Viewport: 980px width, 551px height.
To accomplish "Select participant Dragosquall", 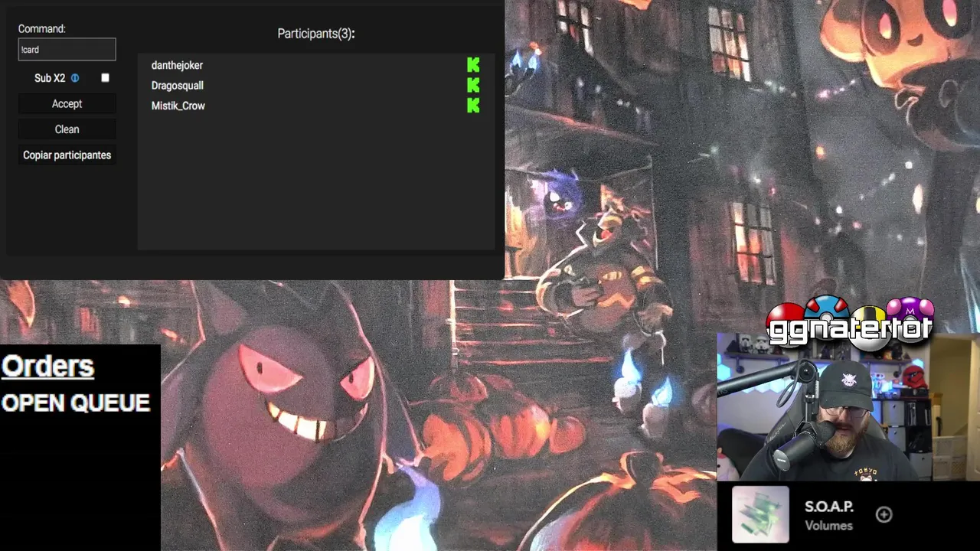I will tap(177, 86).
